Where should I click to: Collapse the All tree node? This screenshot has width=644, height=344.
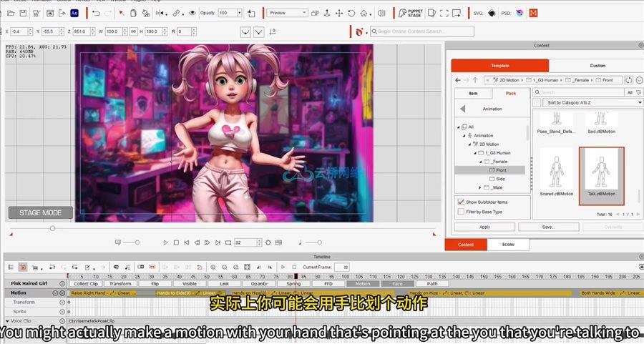459,127
